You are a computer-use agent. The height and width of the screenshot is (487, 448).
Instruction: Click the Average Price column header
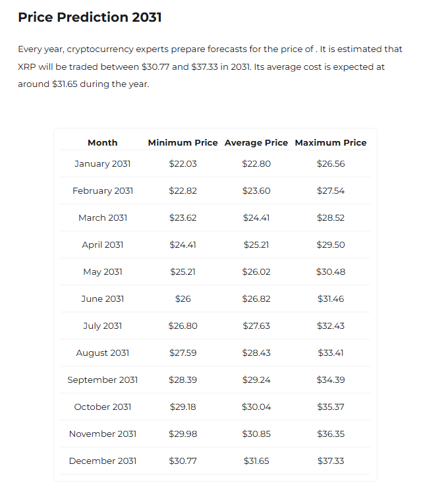[256, 142]
